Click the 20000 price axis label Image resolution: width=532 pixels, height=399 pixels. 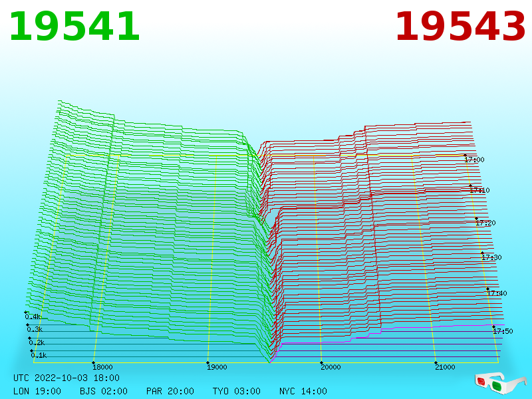point(331,367)
